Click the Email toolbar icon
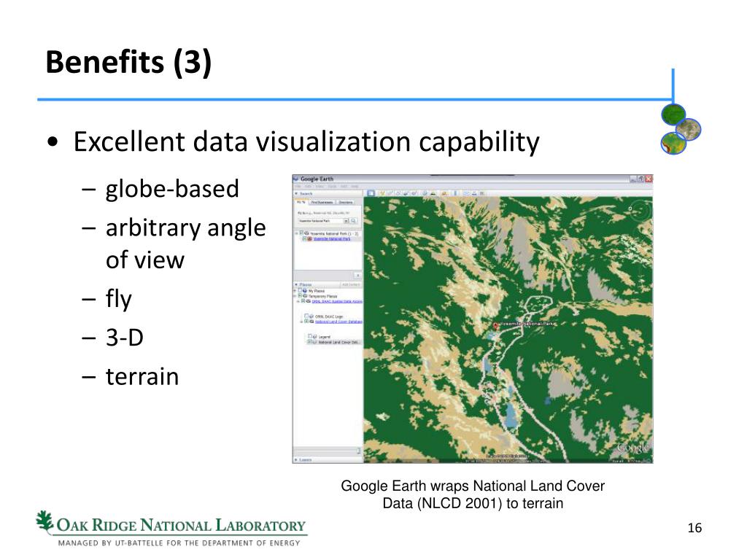747x560 pixels. click(x=467, y=193)
